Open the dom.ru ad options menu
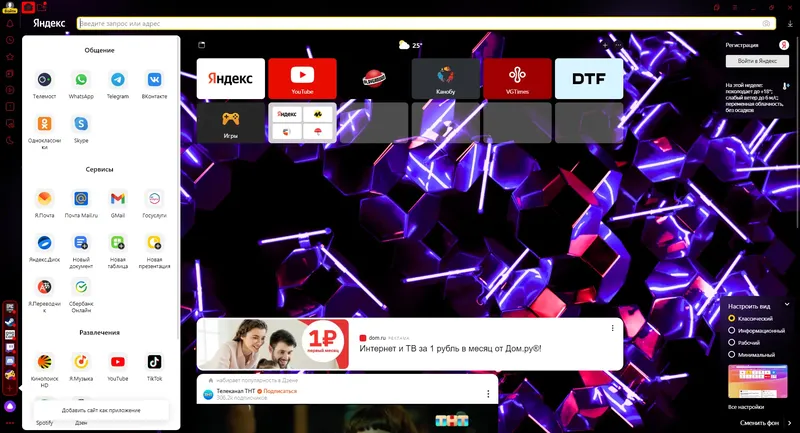Viewport: 800px width, 433px height. coord(613,328)
